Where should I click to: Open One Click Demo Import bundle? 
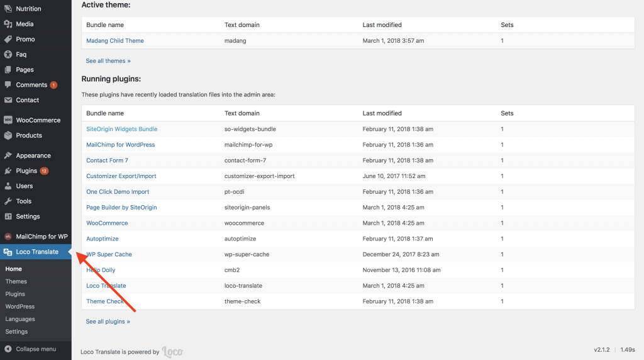coord(118,191)
